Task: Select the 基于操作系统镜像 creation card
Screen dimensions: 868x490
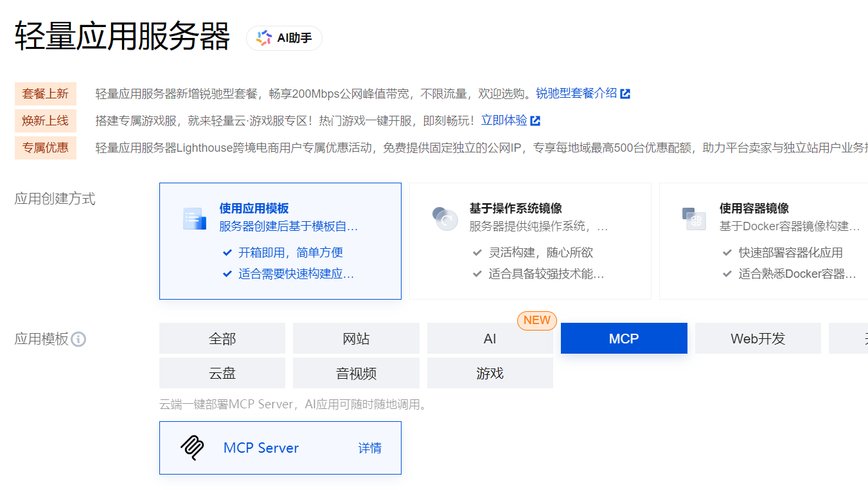Action: [x=530, y=241]
